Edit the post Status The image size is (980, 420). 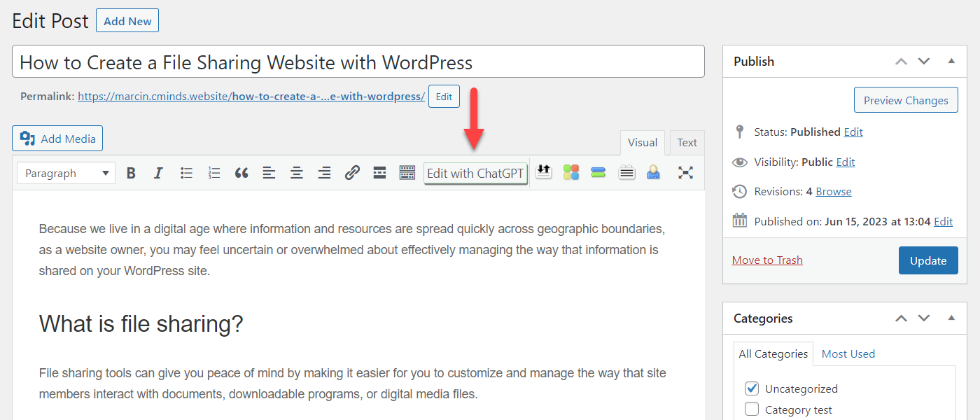coord(853,132)
